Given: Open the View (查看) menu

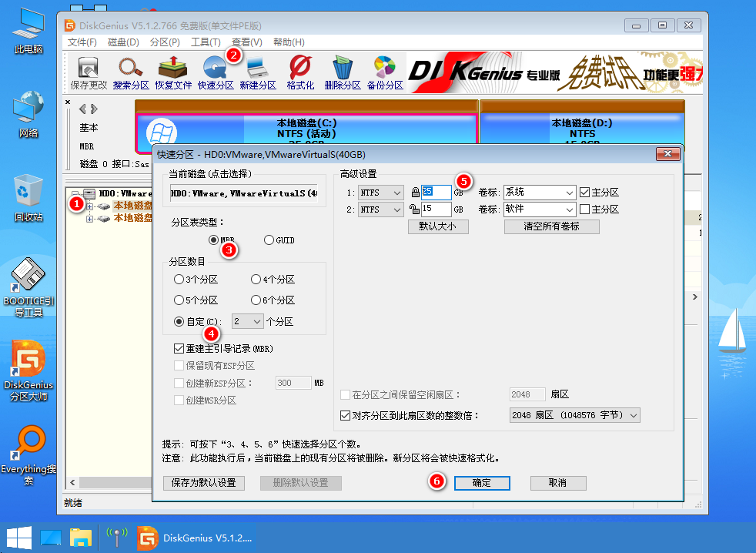Looking at the screenshot, I should [x=247, y=42].
